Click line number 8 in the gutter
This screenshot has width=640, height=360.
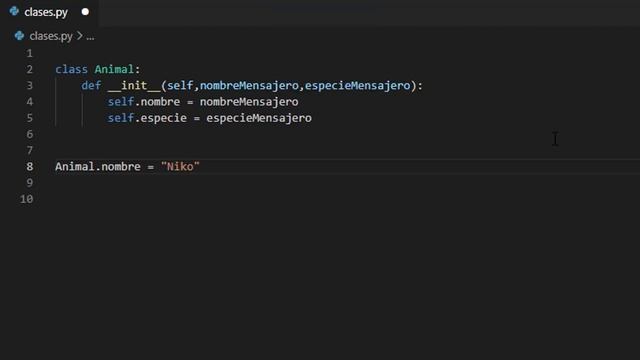click(29, 167)
